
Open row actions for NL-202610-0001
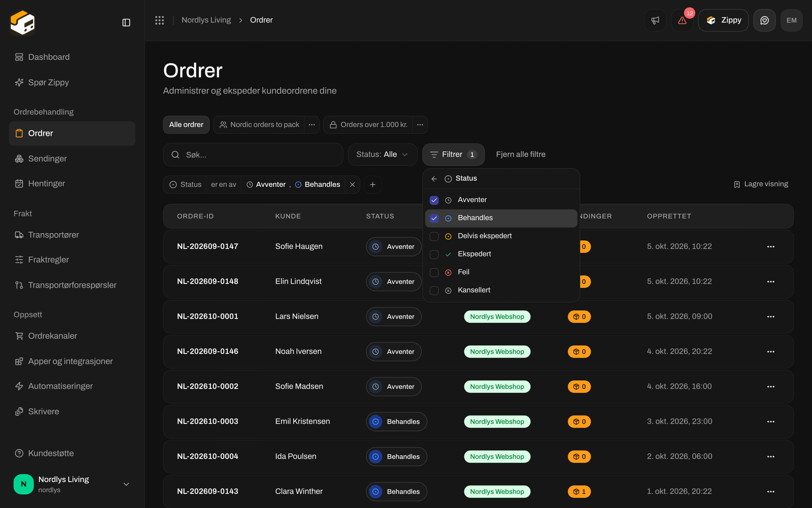click(770, 316)
